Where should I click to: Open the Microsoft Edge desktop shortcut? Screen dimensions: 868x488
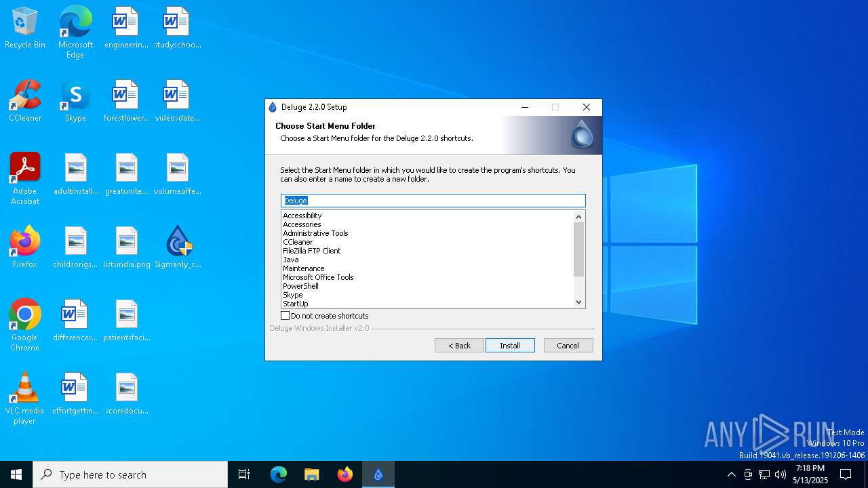(75, 33)
